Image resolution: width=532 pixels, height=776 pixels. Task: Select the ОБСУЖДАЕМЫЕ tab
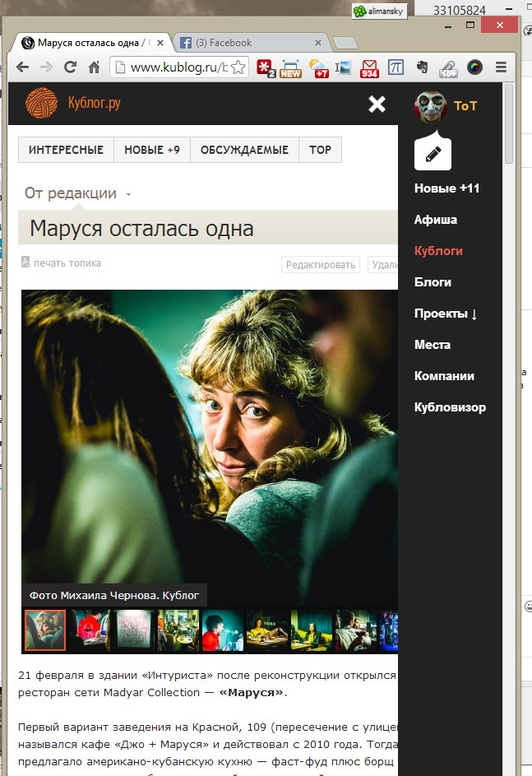244,150
